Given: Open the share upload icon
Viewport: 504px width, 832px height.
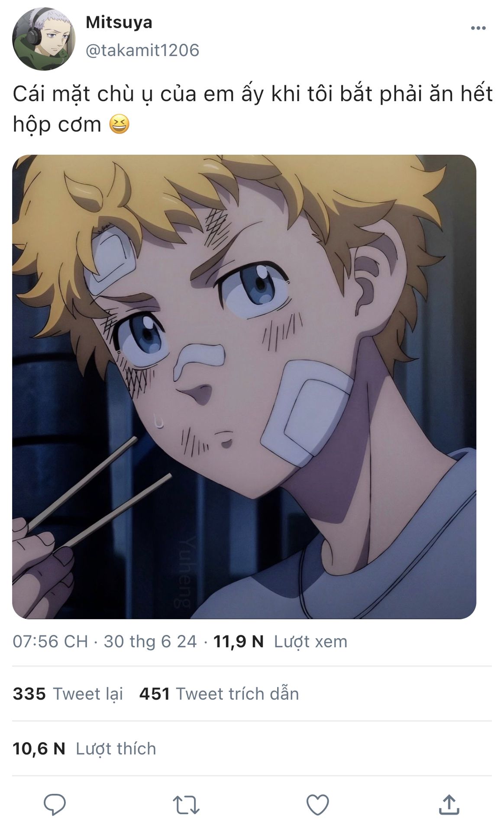Looking at the screenshot, I should [449, 805].
